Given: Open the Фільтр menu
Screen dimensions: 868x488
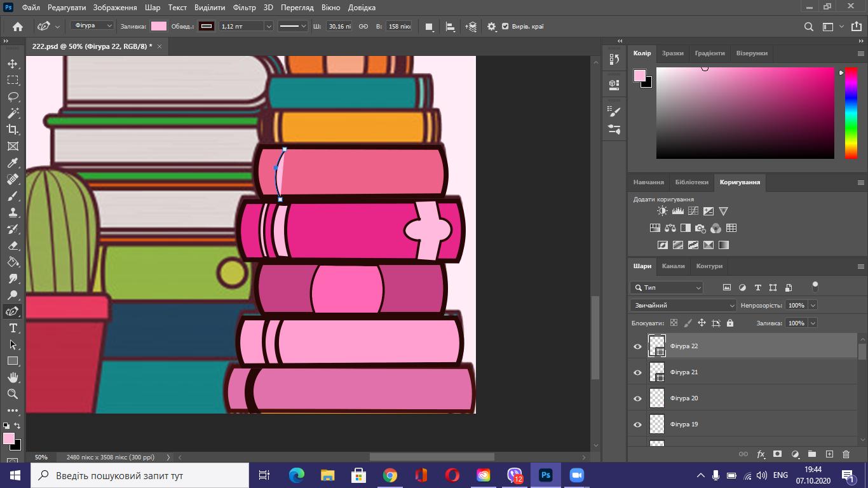Looking at the screenshot, I should coord(244,8).
